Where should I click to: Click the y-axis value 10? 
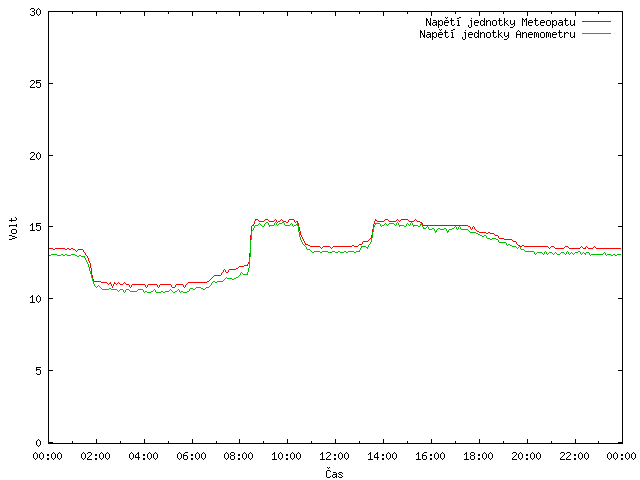point(36,299)
